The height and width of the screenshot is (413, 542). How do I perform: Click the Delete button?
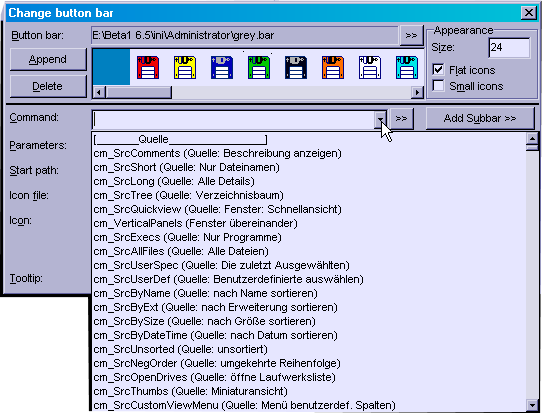coord(48,86)
